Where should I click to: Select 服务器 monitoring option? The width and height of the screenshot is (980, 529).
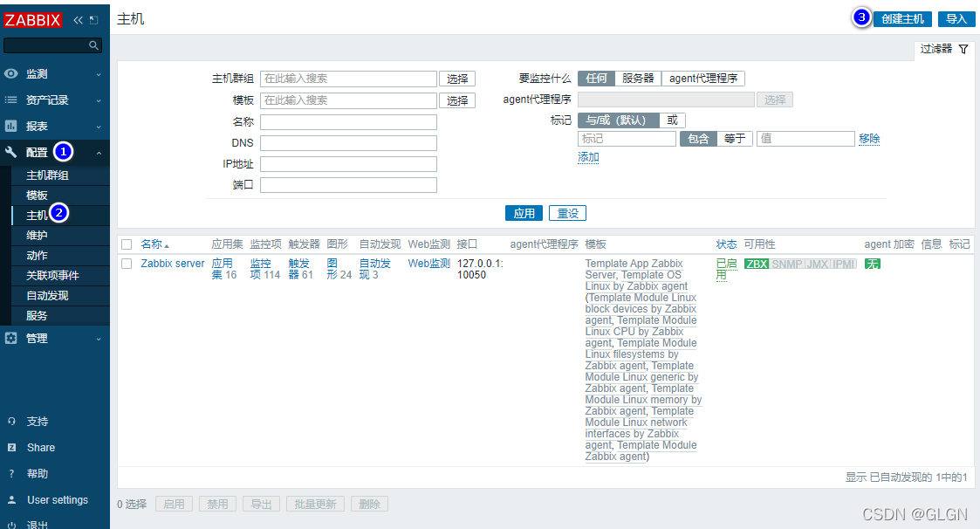(638, 79)
